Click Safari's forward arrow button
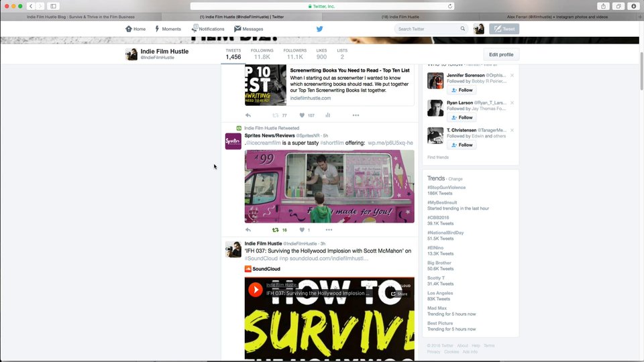This screenshot has height=362, width=644. [40, 6]
